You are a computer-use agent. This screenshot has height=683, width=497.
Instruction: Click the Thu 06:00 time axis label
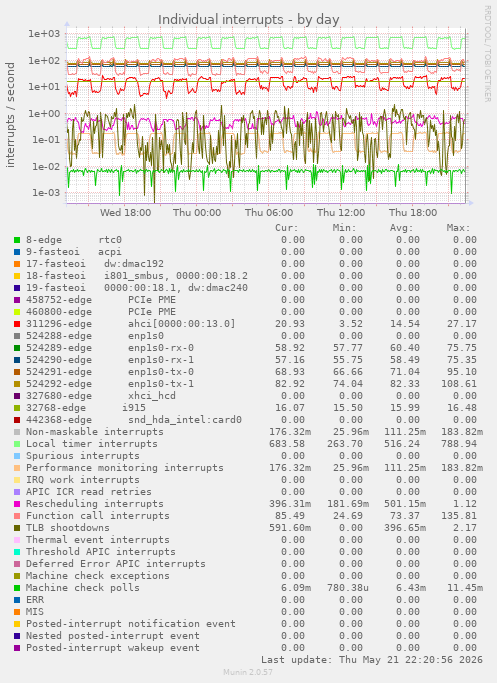point(269,213)
